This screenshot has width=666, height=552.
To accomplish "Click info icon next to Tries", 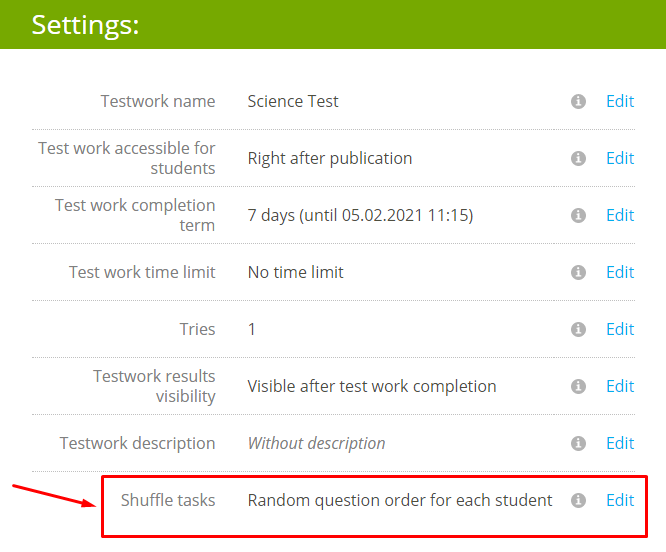I will pyautogui.click(x=578, y=329).
